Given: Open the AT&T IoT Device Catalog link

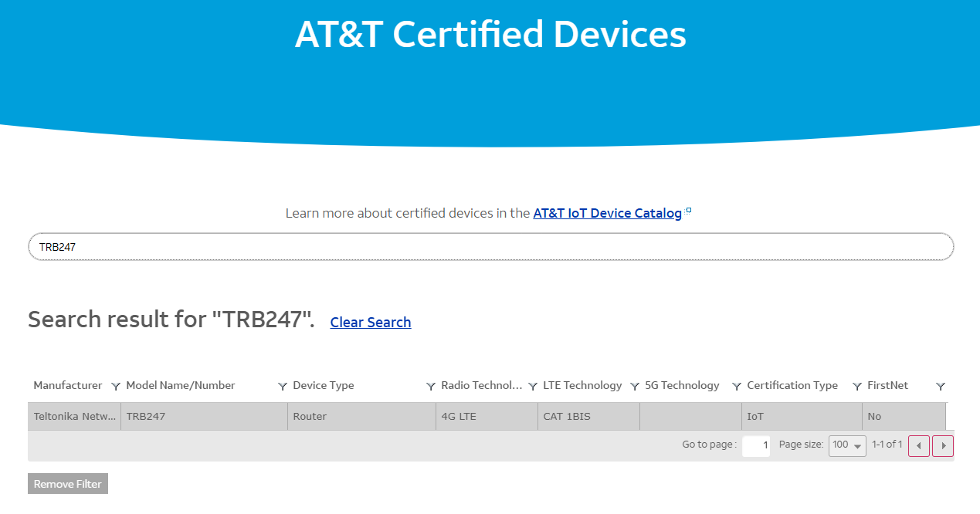Looking at the screenshot, I should (607, 213).
